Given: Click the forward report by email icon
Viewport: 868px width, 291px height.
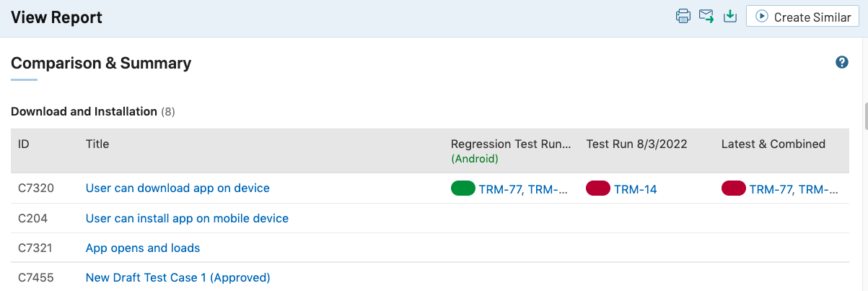Looking at the screenshot, I should [x=706, y=17].
